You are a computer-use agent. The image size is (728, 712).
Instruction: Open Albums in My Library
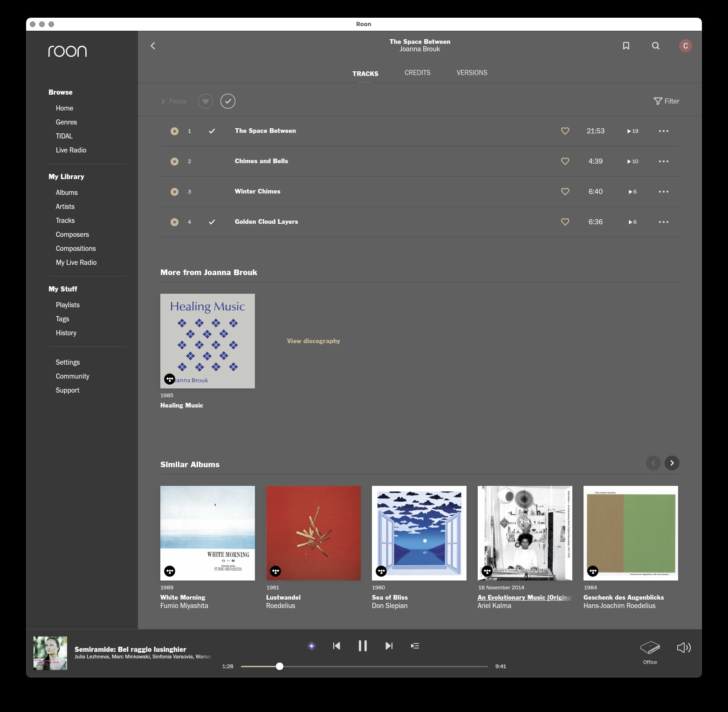point(67,193)
